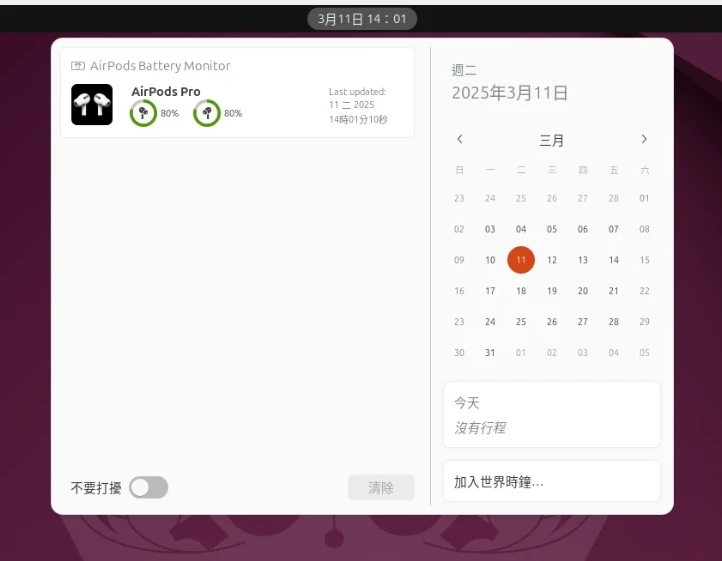
Task: Go to next month with right chevron
Action: (x=644, y=139)
